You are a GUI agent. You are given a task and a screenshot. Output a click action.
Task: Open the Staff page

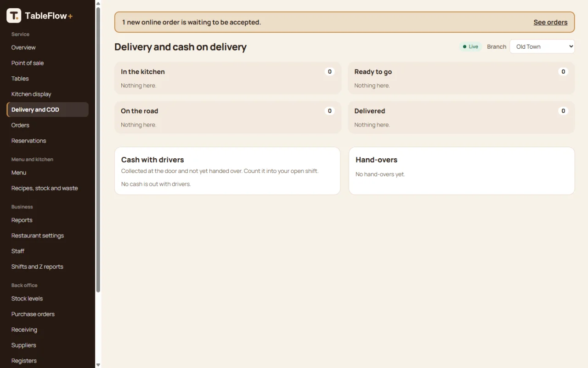coord(47,251)
